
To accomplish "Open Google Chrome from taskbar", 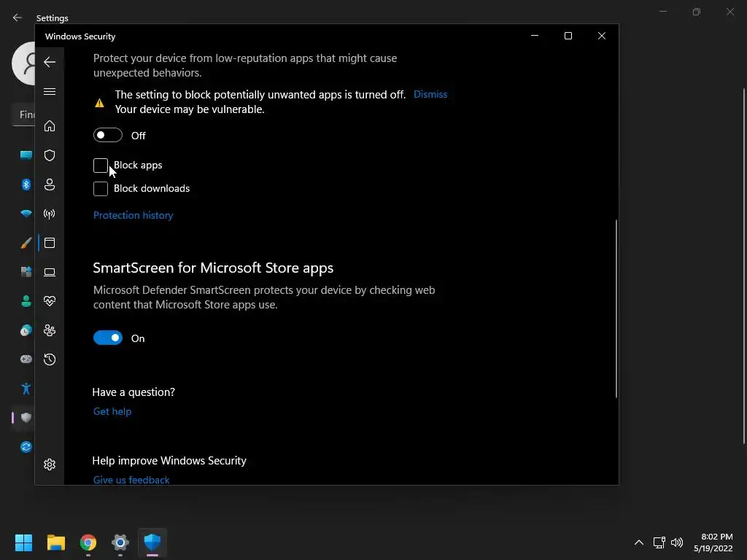I will pos(88,542).
